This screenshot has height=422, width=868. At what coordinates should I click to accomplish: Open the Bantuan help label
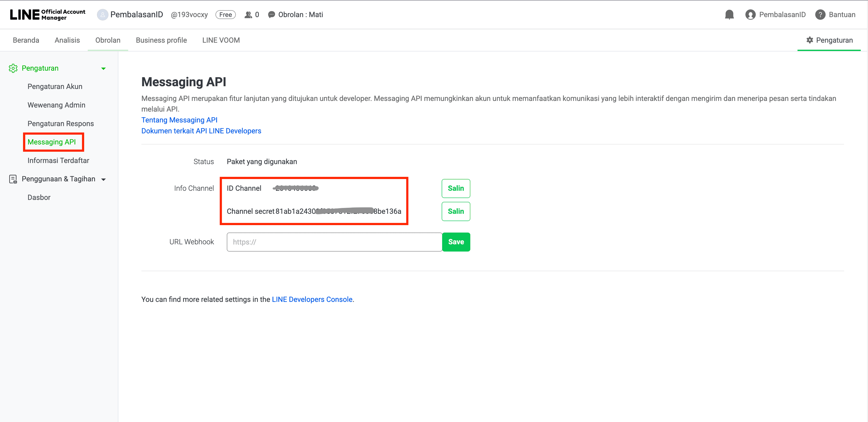pyautogui.click(x=842, y=15)
